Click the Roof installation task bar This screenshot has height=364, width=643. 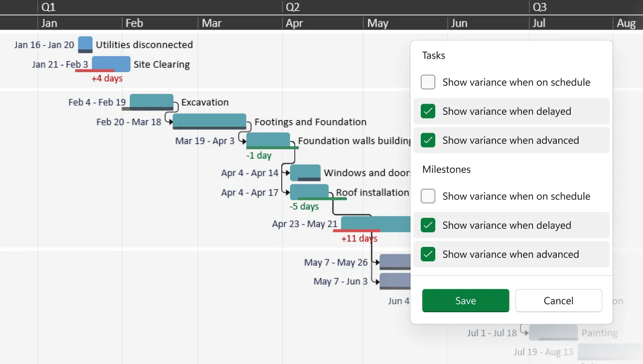(x=309, y=192)
